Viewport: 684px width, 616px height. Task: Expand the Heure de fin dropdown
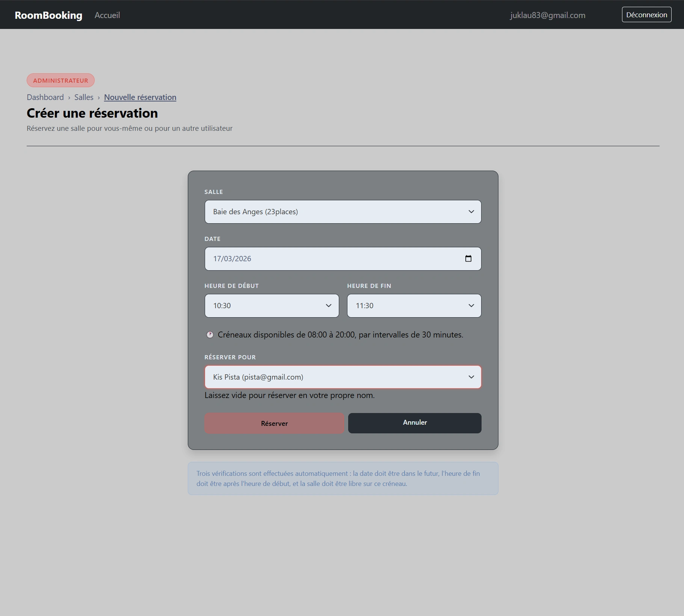(414, 306)
